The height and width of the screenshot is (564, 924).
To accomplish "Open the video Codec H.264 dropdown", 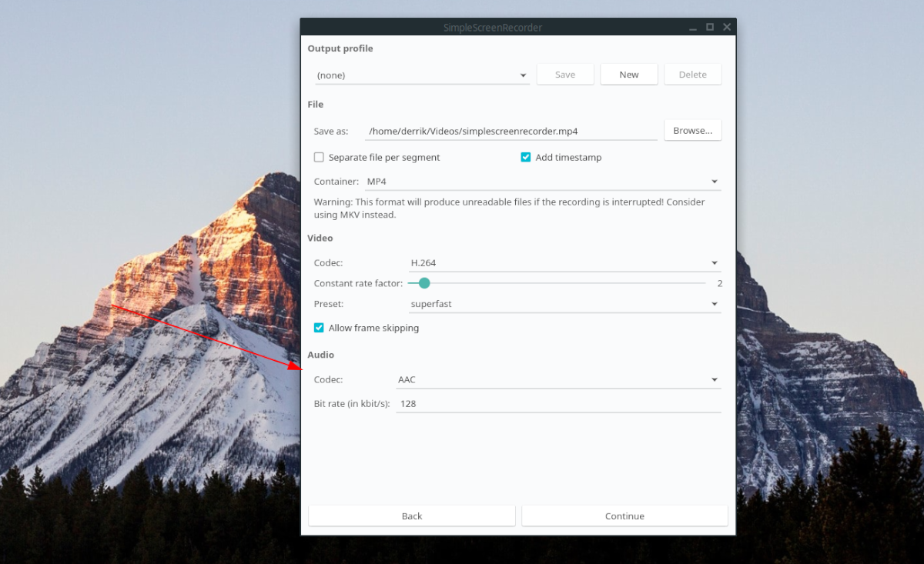I will click(564, 263).
